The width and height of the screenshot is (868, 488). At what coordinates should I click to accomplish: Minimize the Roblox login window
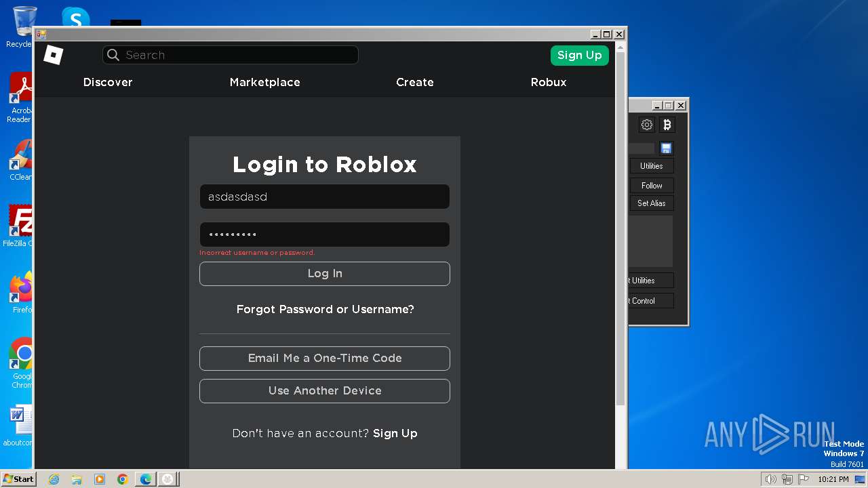[x=595, y=34]
